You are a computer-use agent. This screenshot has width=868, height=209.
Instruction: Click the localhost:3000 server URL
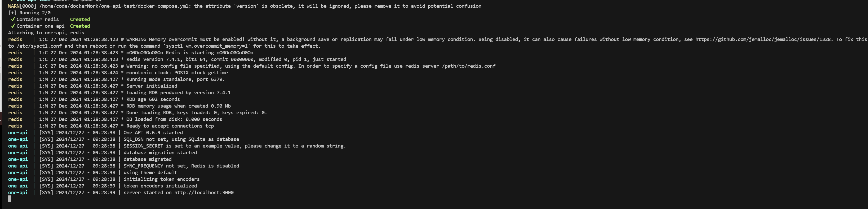[204, 193]
